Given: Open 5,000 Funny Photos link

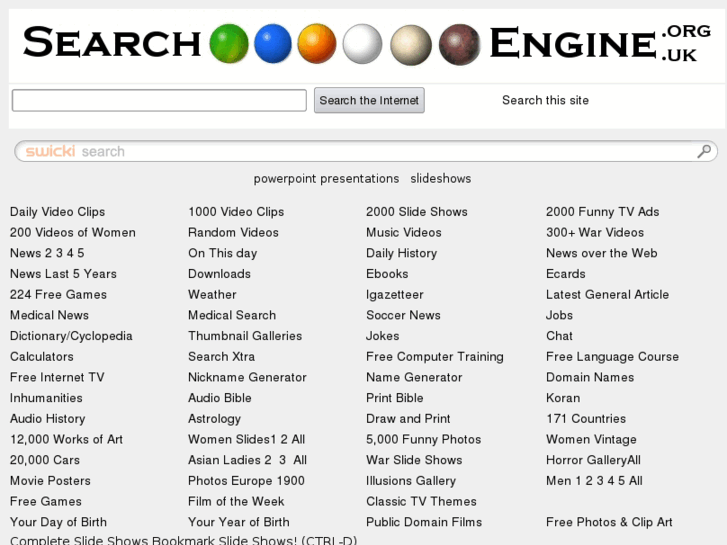Looking at the screenshot, I should pos(423,439).
